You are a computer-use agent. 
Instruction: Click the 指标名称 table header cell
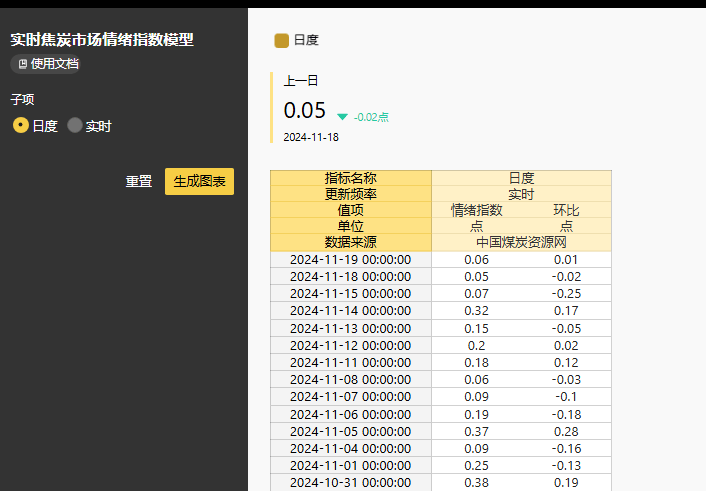(350, 178)
